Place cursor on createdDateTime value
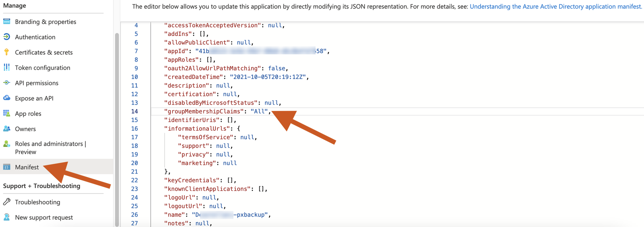 click(x=268, y=77)
